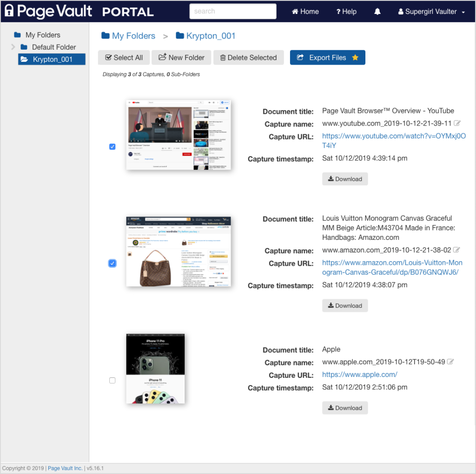Screen dimensions: 476x474
Task: Download the Apple capture
Action: 345,408
